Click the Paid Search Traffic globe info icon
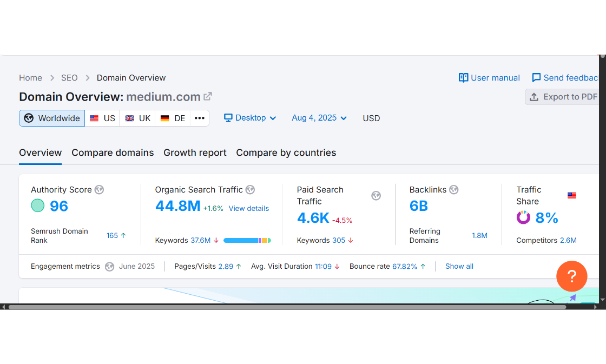Image resolution: width=606 pixels, height=364 pixels. (x=376, y=196)
